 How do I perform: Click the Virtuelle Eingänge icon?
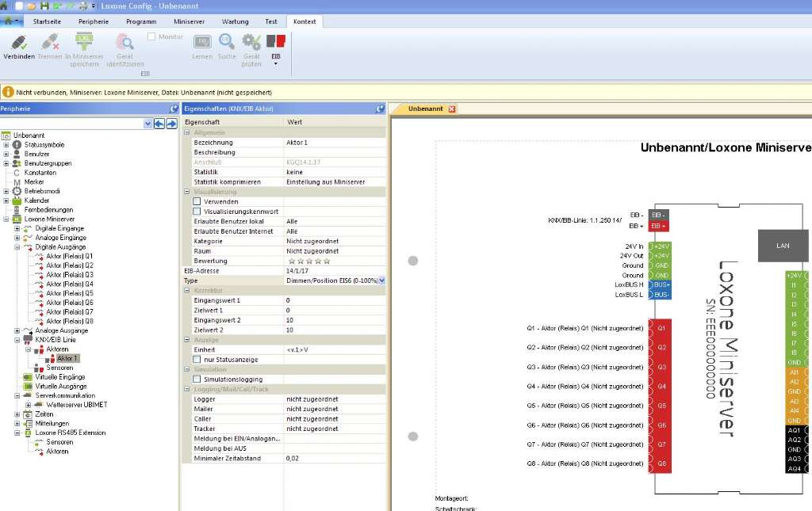(28, 377)
